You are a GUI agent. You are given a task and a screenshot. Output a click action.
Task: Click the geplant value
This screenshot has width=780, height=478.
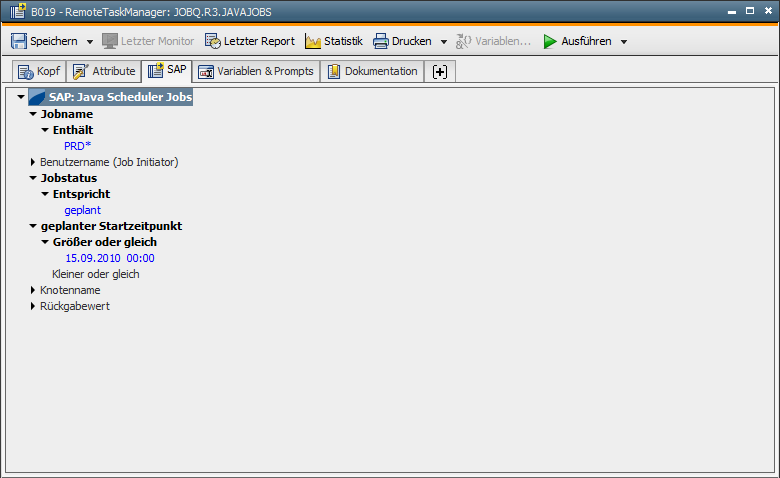(83, 210)
